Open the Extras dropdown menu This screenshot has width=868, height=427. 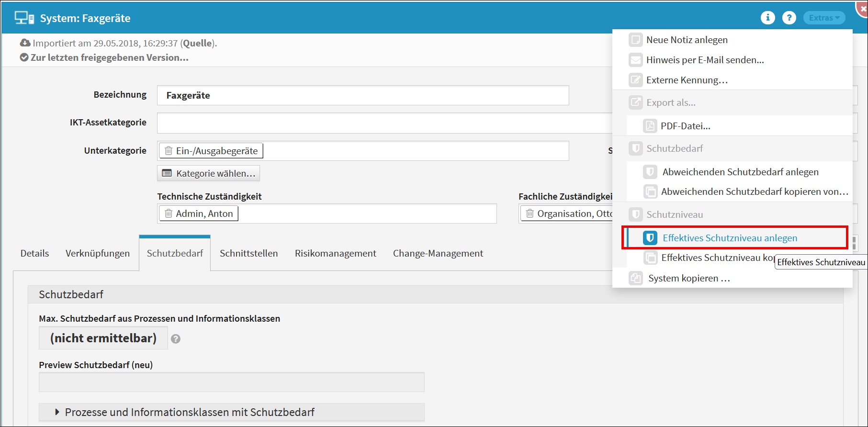[823, 18]
